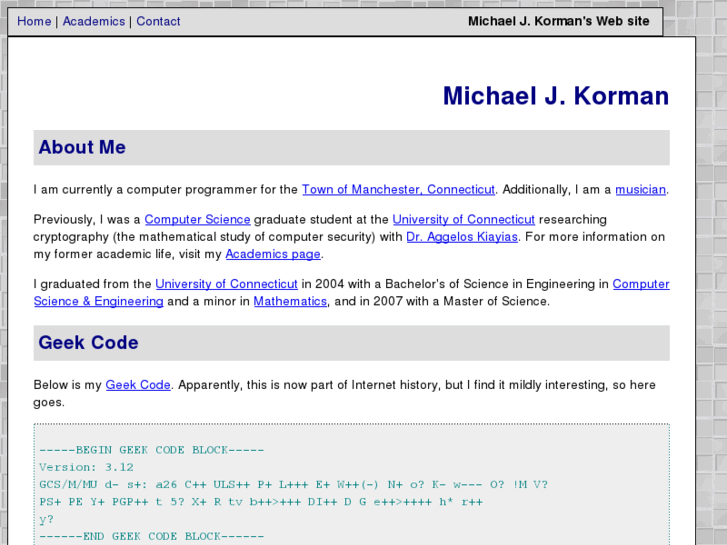
Task: Follow the Academics page link
Action: pyautogui.click(x=273, y=254)
